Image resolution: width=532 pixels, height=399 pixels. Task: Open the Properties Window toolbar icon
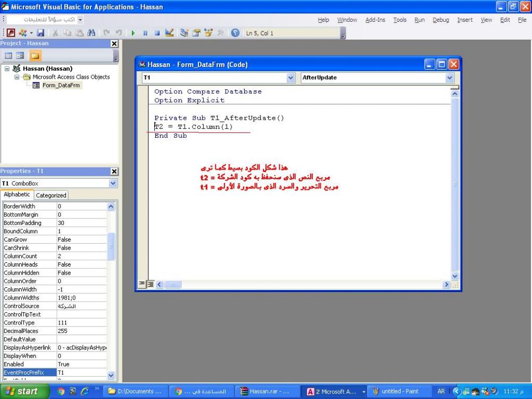tap(196, 33)
